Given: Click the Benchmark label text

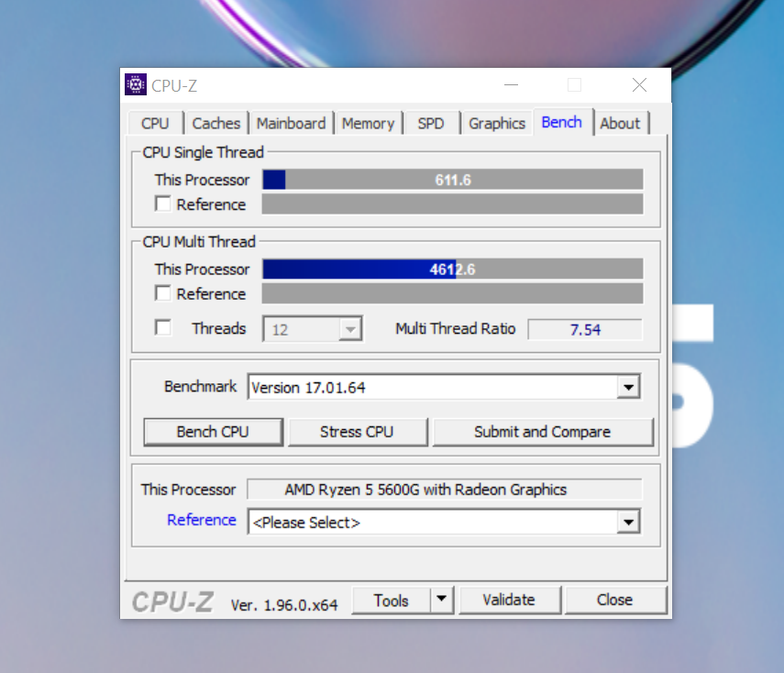Looking at the screenshot, I should (x=201, y=386).
